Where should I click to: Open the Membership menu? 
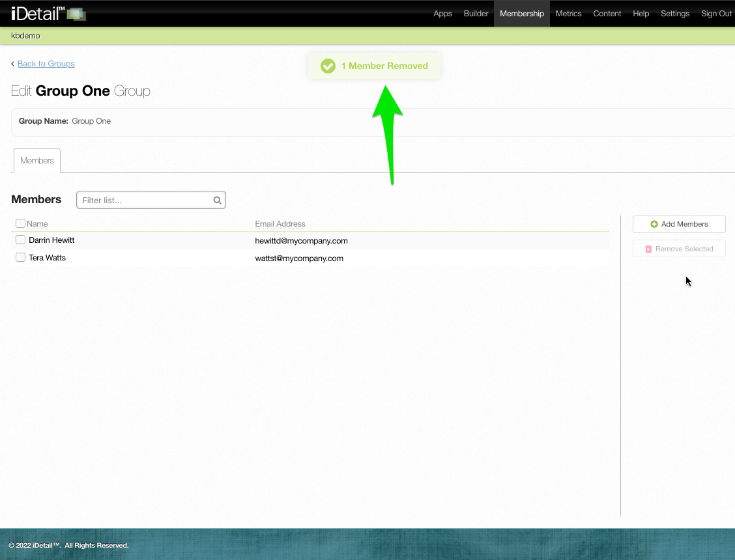[x=522, y=14]
